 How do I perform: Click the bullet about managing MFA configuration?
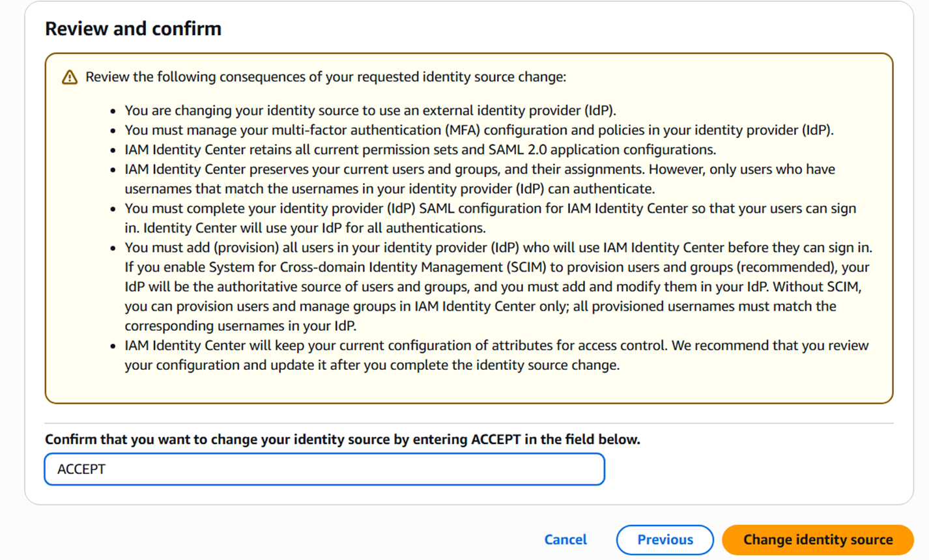tap(479, 130)
